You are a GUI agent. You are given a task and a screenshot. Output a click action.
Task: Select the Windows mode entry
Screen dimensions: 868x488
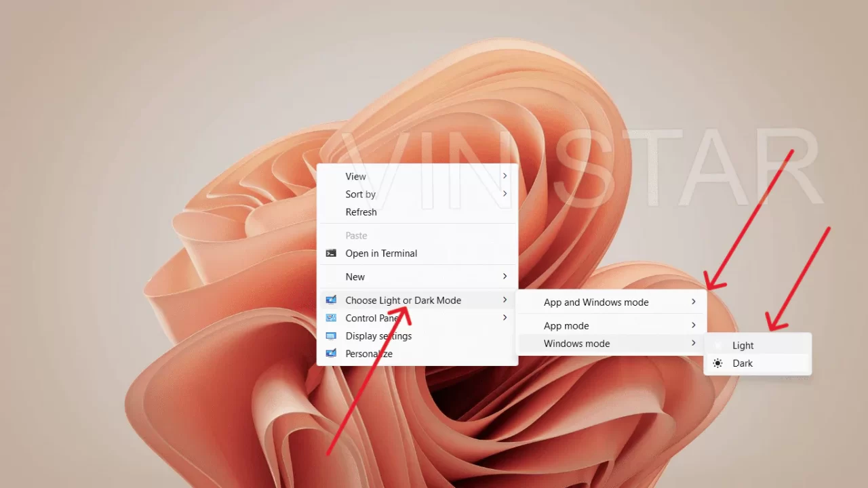pos(612,344)
